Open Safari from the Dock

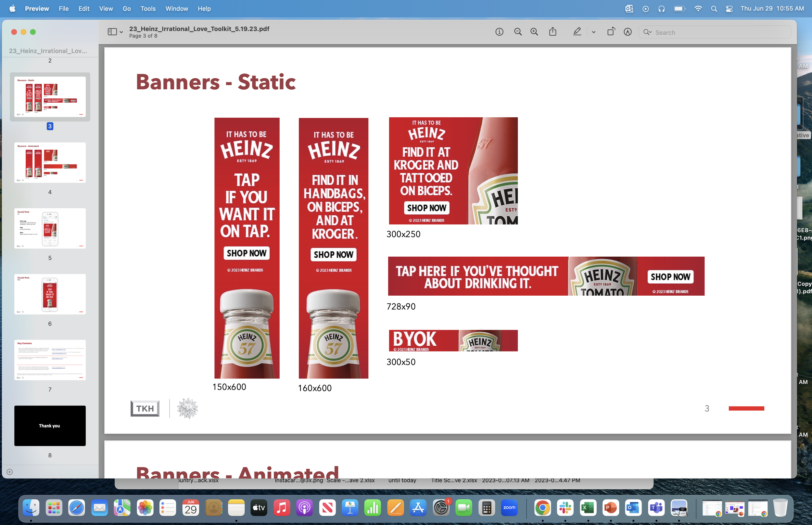(77, 508)
